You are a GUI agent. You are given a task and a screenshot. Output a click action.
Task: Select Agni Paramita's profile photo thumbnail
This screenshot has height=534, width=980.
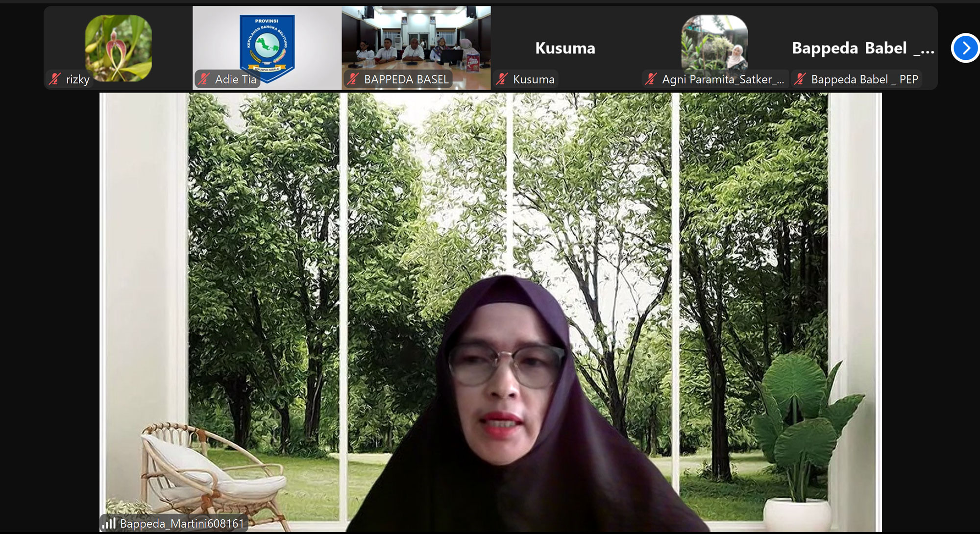click(x=714, y=43)
